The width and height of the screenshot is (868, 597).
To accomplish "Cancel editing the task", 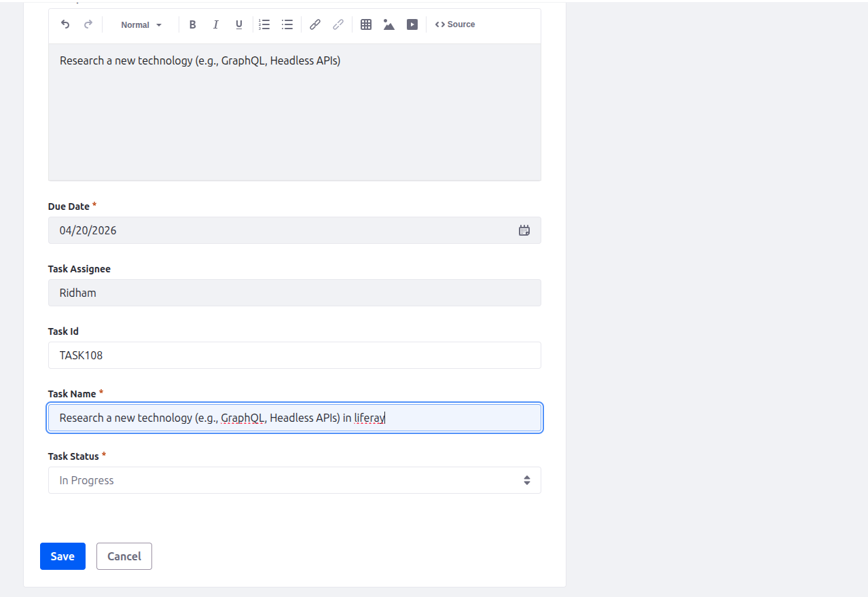I will pos(124,556).
